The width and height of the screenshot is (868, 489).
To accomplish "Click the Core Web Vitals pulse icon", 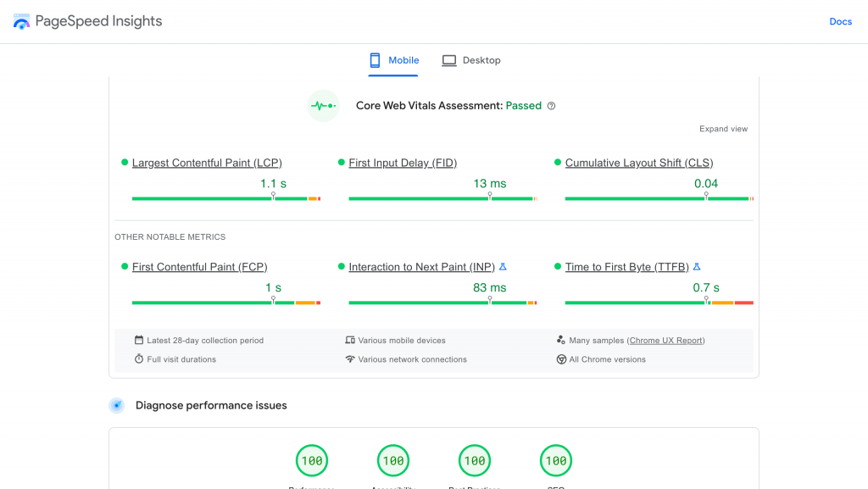I will pyautogui.click(x=323, y=106).
